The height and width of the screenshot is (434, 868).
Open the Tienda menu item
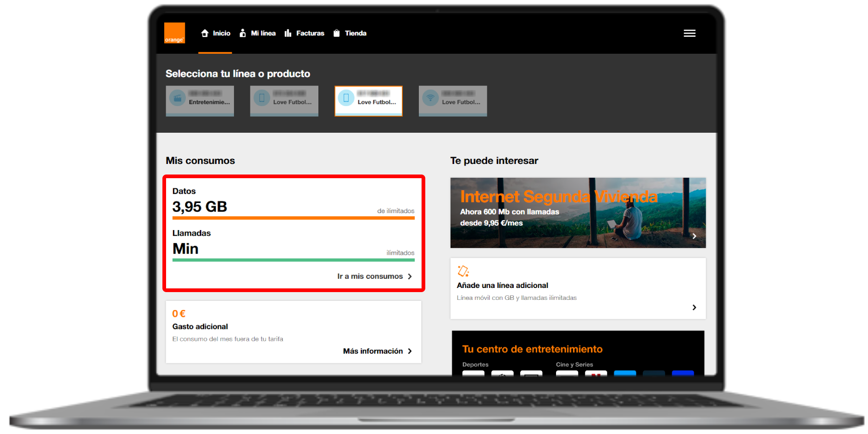click(x=350, y=33)
